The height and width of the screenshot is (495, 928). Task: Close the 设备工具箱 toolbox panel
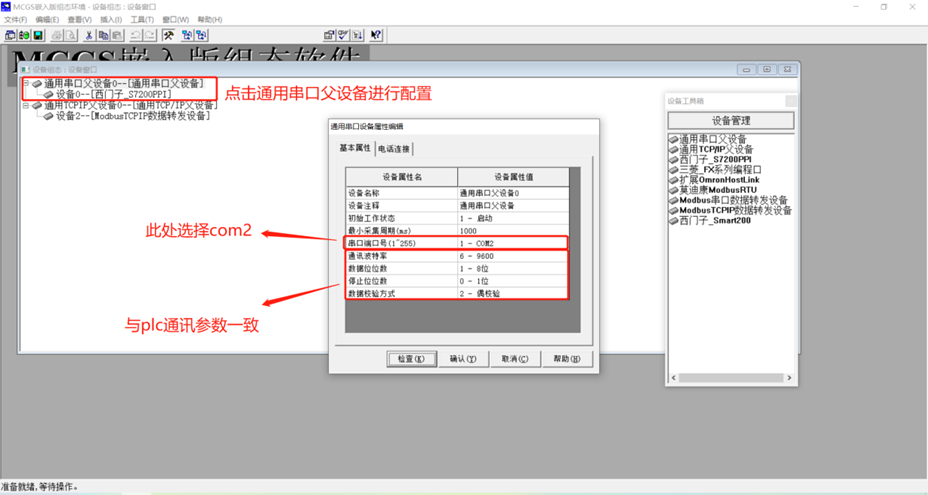click(x=790, y=101)
